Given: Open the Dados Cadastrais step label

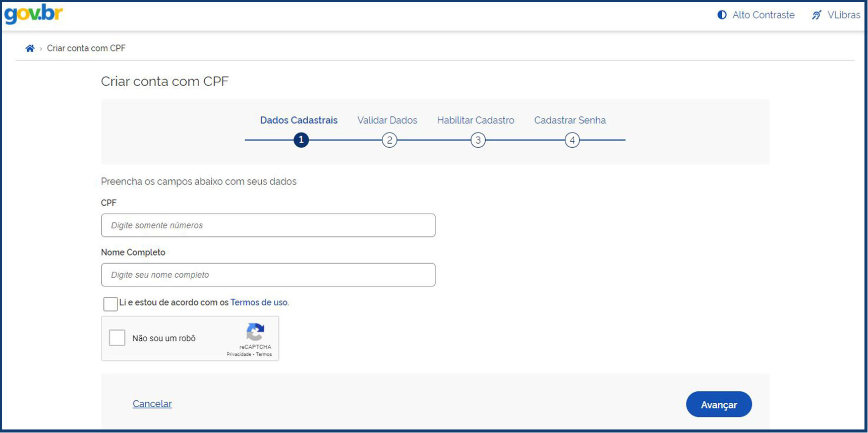Looking at the screenshot, I should [299, 120].
